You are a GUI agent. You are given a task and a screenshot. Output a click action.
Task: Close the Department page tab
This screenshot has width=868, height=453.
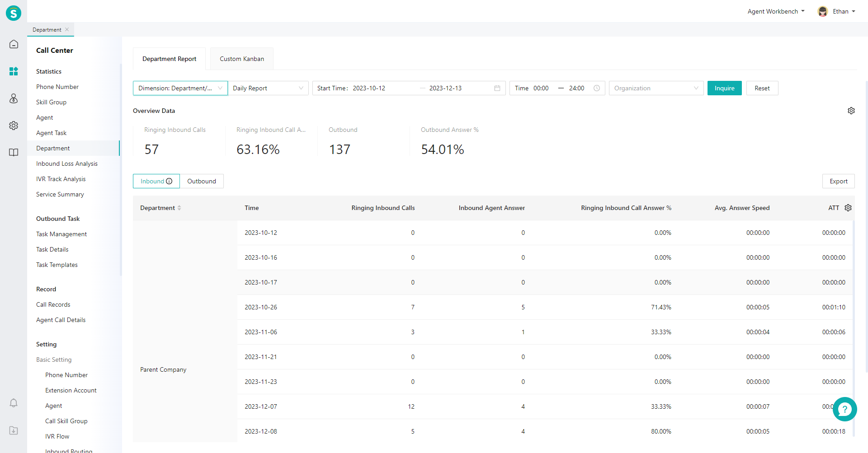click(67, 29)
